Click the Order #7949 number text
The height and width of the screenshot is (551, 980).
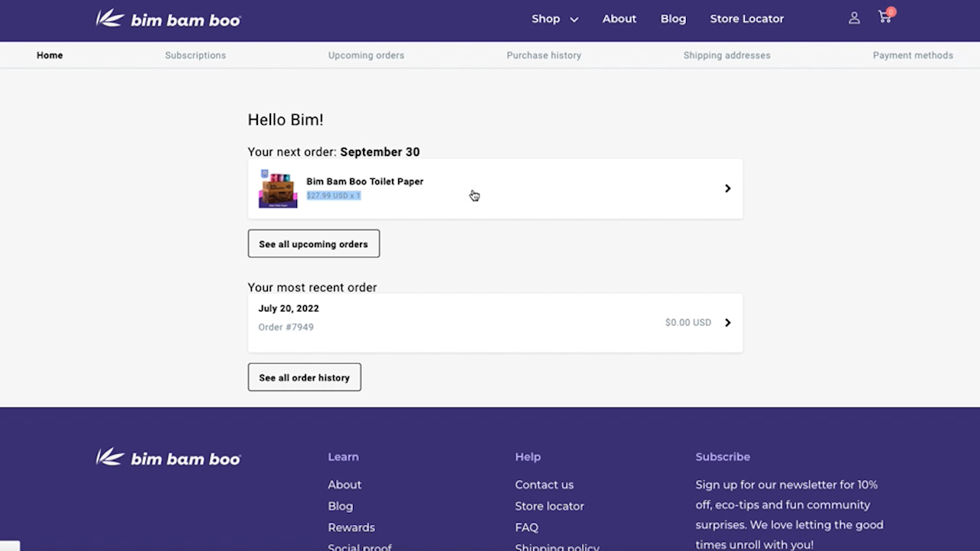coord(286,327)
